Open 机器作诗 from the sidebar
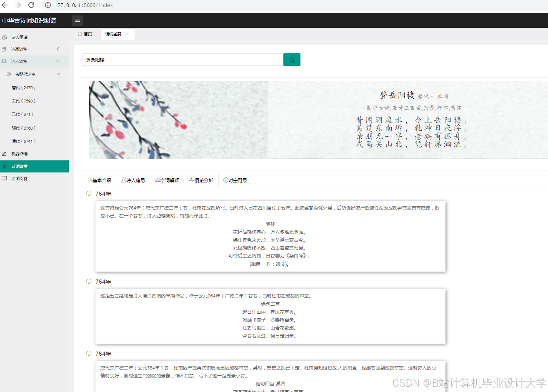 (x=19, y=154)
